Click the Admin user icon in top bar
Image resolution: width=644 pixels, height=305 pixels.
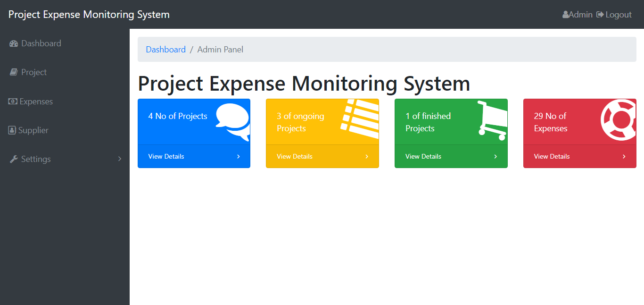564,14
